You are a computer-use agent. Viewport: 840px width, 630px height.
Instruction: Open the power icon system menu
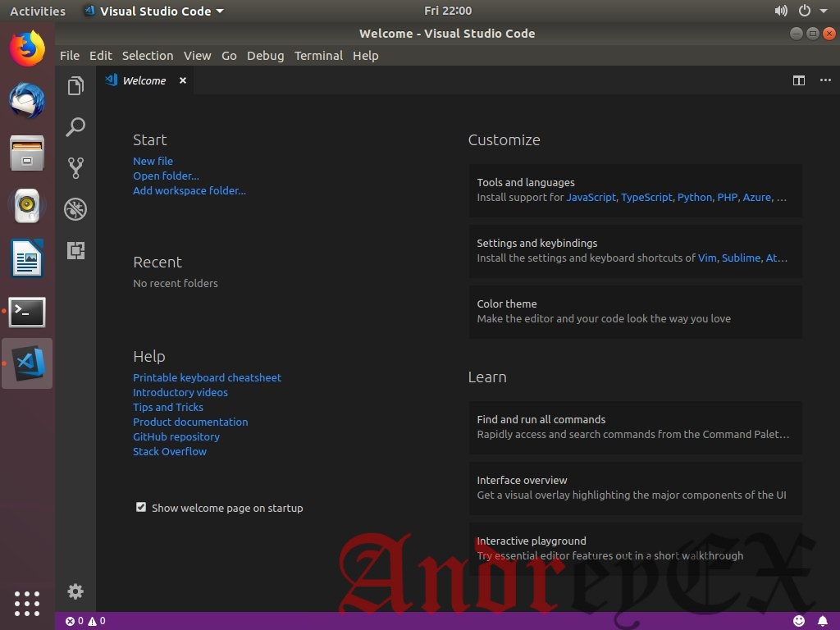coord(805,11)
